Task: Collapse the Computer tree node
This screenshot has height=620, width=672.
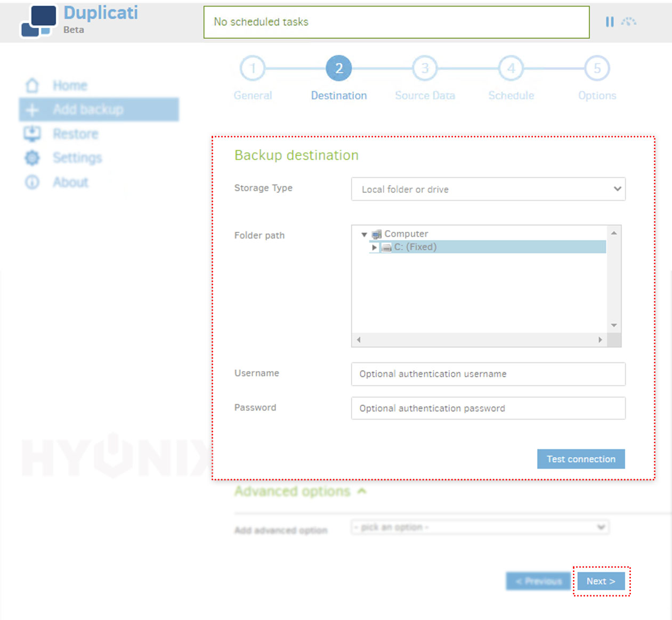Action: [363, 233]
